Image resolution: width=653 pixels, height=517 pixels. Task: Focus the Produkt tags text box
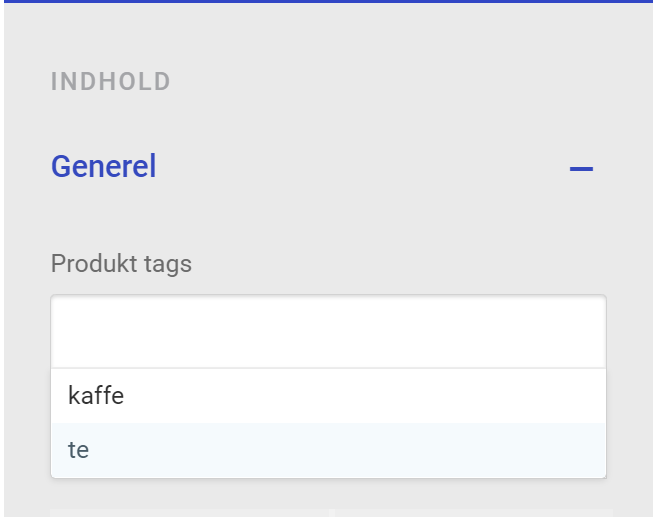click(328, 331)
